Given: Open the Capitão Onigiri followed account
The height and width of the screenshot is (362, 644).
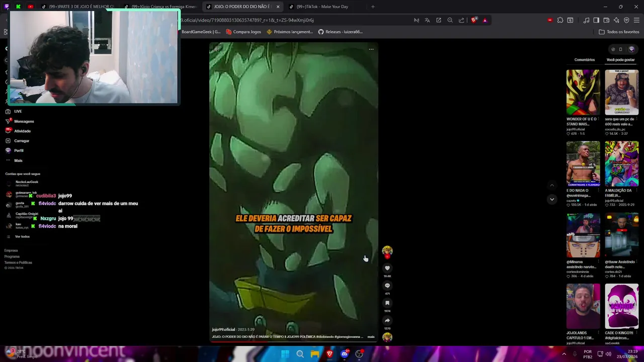Looking at the screenshot, I should pos(22,215).
